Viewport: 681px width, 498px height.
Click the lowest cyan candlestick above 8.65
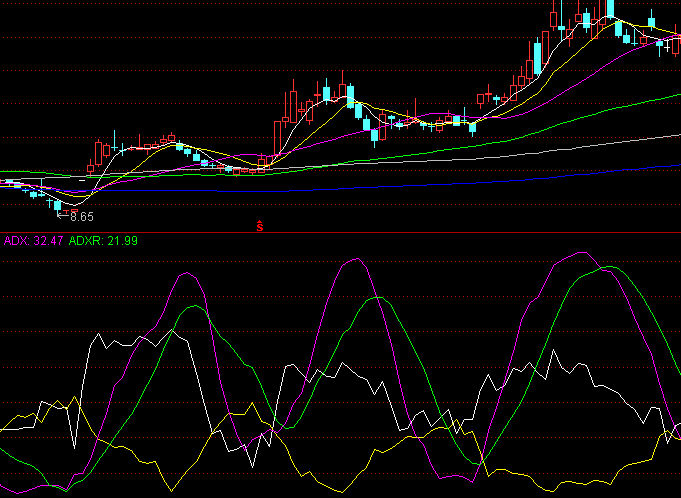pyautogui.click(x=57, y=204)
